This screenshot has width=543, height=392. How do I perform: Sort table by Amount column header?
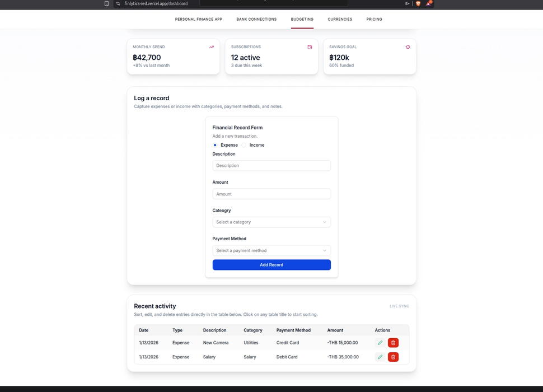[335, 330]
